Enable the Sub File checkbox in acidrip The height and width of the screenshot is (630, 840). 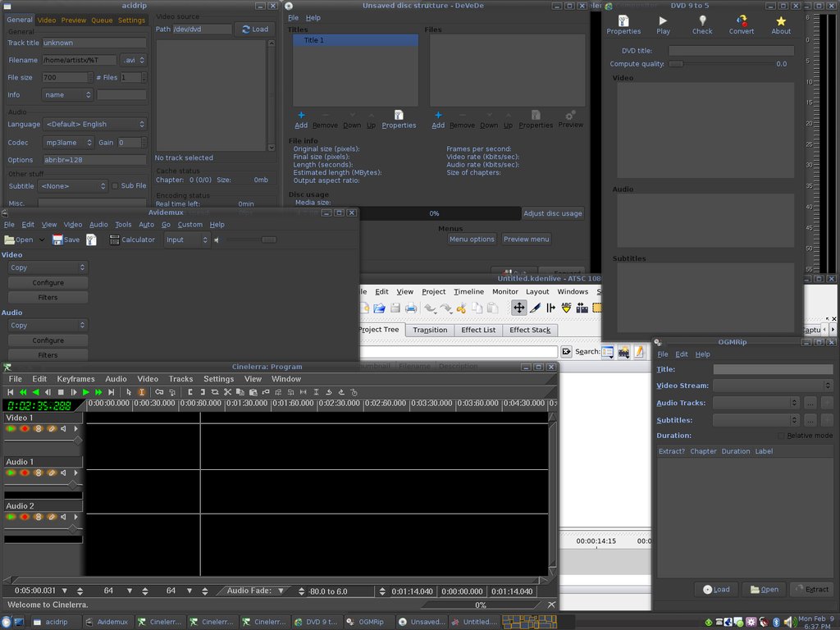pyautogui.click(x=115, y=186)
